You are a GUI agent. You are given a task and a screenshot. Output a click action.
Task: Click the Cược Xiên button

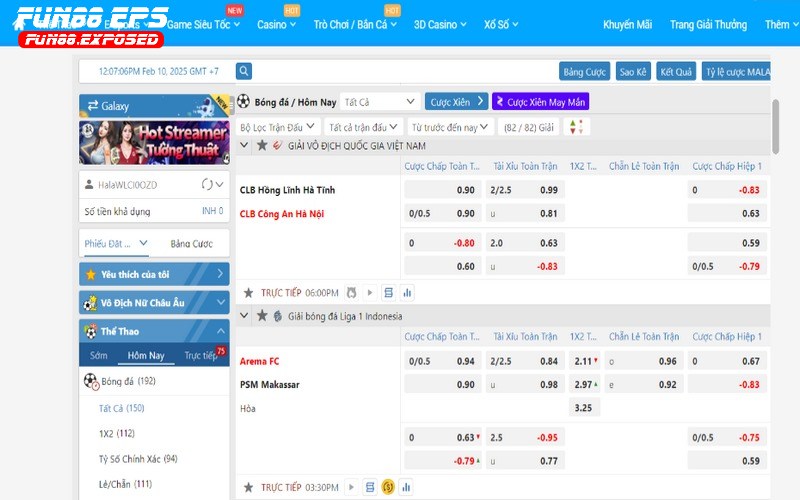coord(457,102)
